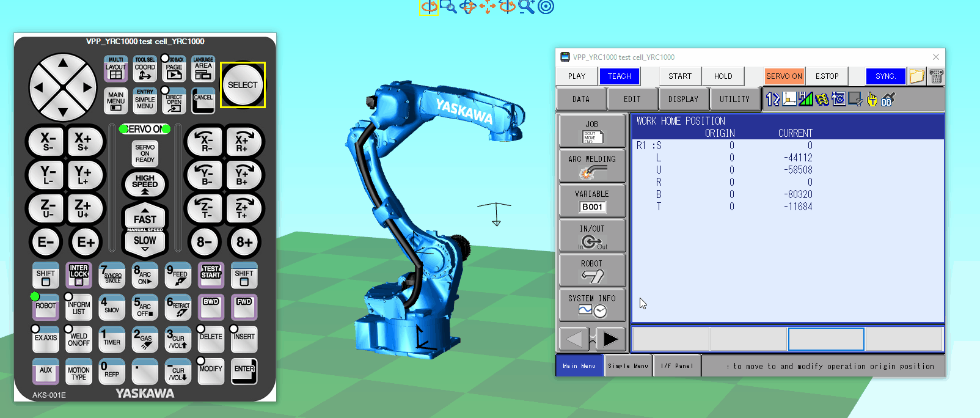Open the SYSTEM INFO menu

[592, 305]
